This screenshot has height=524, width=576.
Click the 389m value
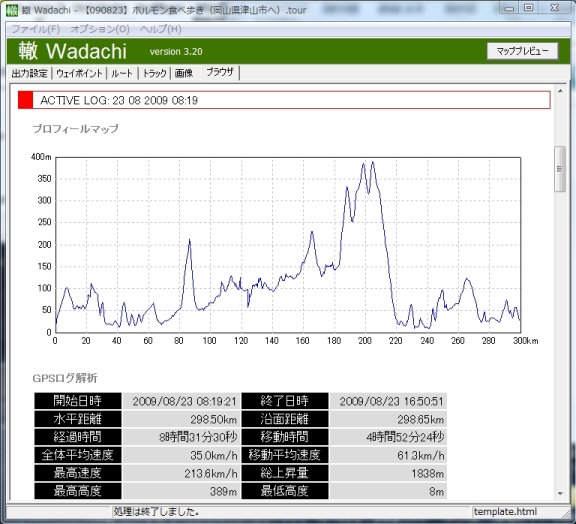224,491
